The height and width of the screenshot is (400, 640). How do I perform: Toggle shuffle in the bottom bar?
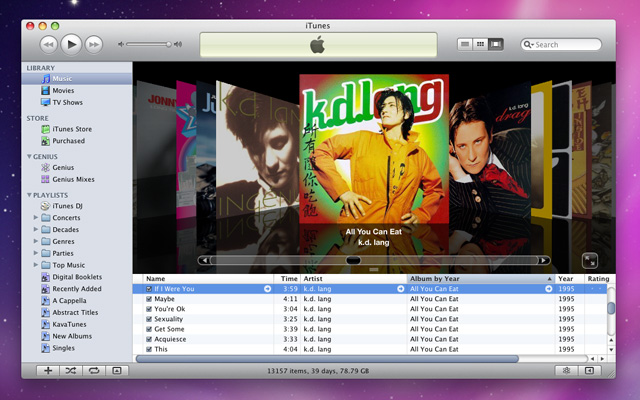pyautogui.click(x=70, y=370)
